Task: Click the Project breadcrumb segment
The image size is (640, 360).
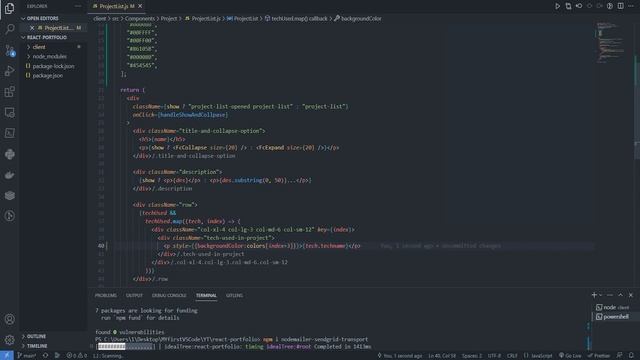Action: (x=169, y=18)
